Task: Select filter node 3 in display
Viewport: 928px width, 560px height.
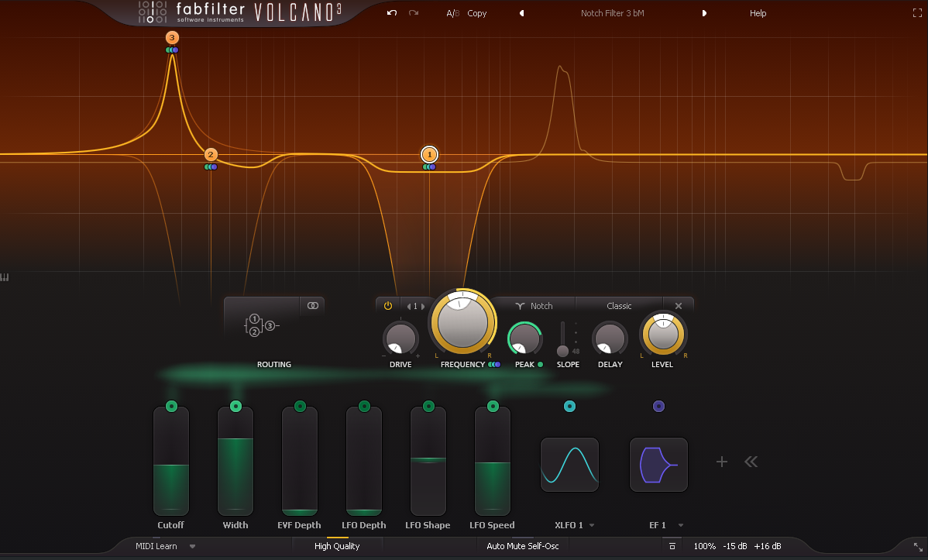Action: point(172,38)
